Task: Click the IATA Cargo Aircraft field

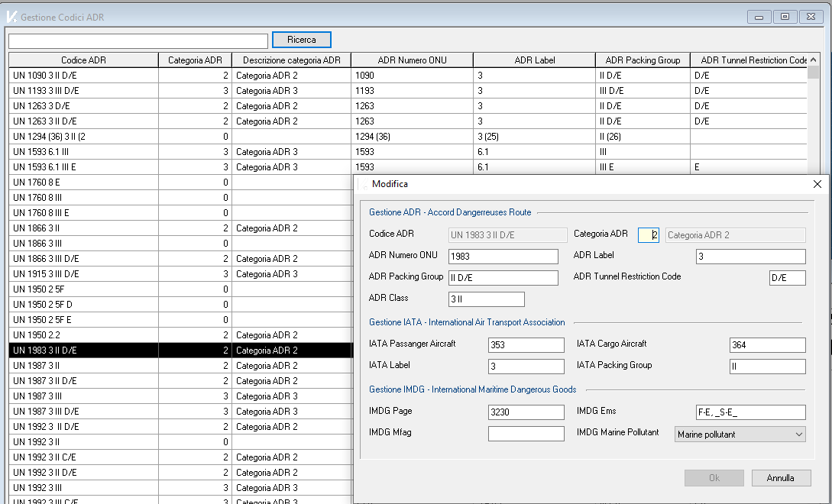Action: coord(767,345)
